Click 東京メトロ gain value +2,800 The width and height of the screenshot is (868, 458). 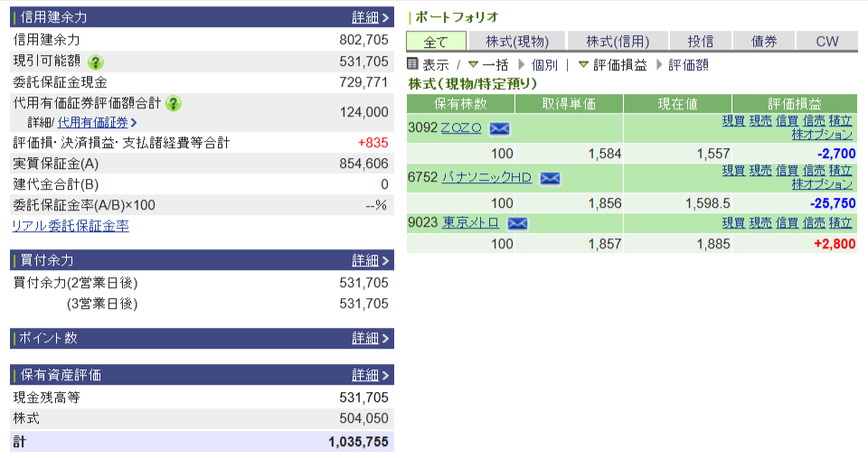(835, 243)
